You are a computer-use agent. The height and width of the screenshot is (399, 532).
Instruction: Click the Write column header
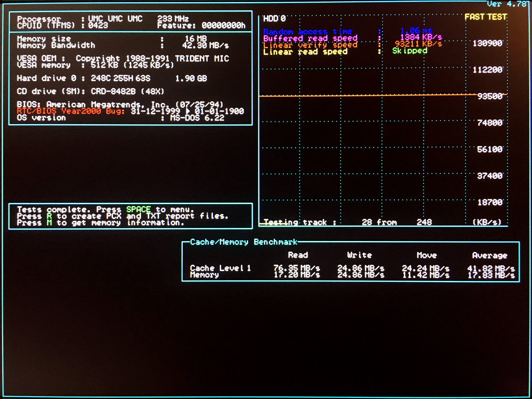tap(360, 255)
